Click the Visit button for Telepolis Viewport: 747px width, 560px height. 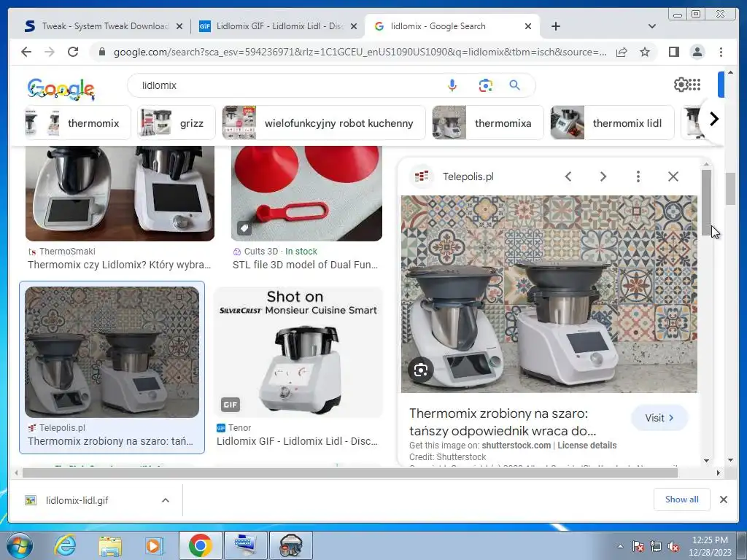pos(659,418)
